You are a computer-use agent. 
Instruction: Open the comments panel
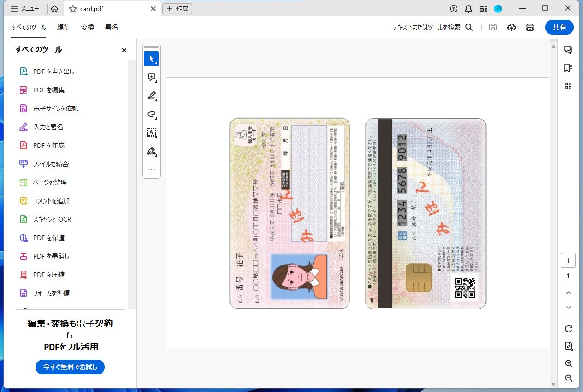pos(568,49)
